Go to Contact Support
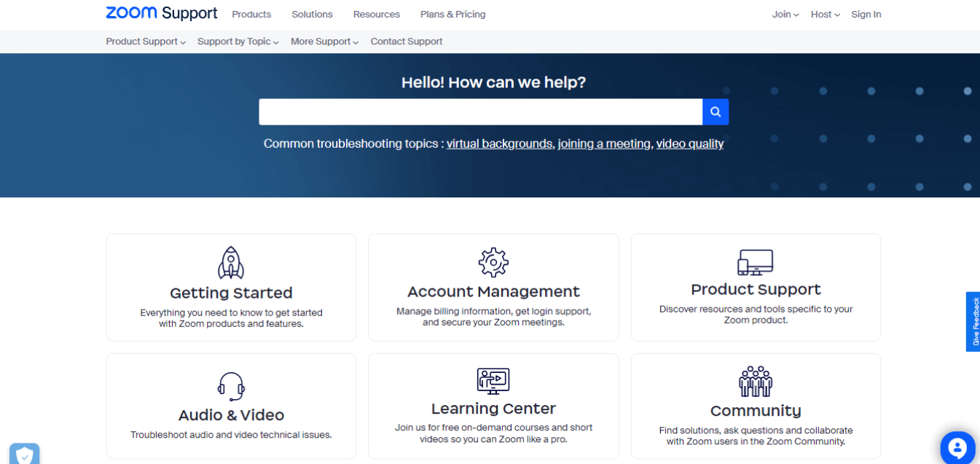The width and height of the screenshot is (980, 464). pos(407,42)
